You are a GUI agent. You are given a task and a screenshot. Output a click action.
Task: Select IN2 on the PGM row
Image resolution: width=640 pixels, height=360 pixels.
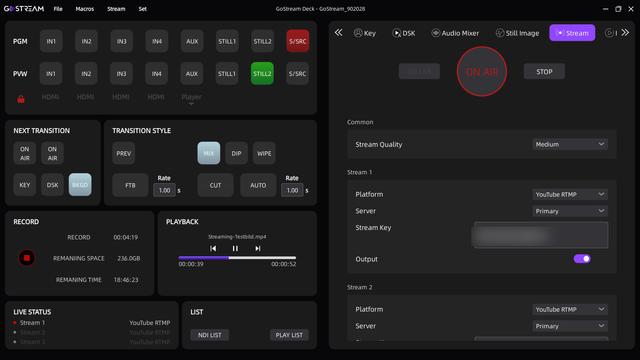coord(86,41)
